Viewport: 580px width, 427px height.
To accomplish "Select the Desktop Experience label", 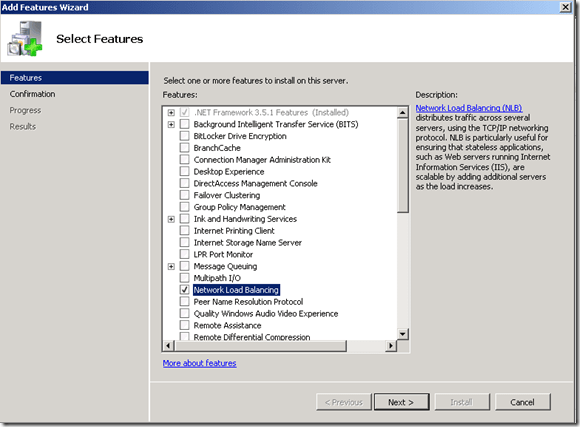I will [x=229, y=171].
